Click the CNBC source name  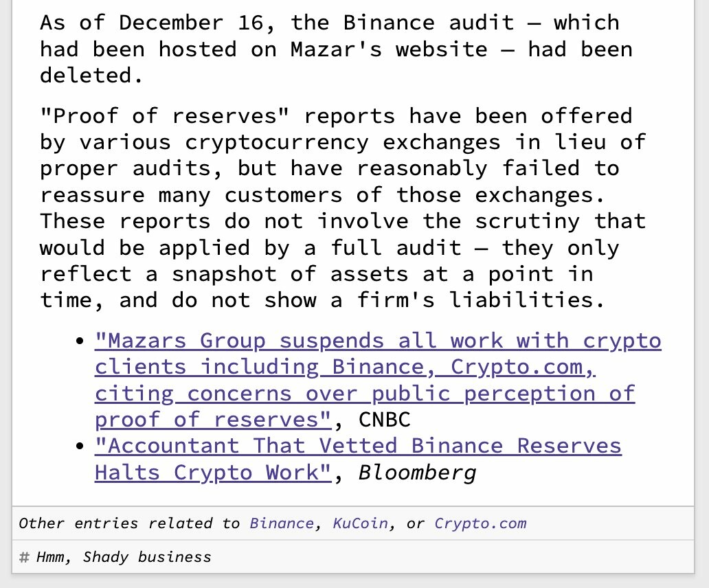[x=384, y=420]
